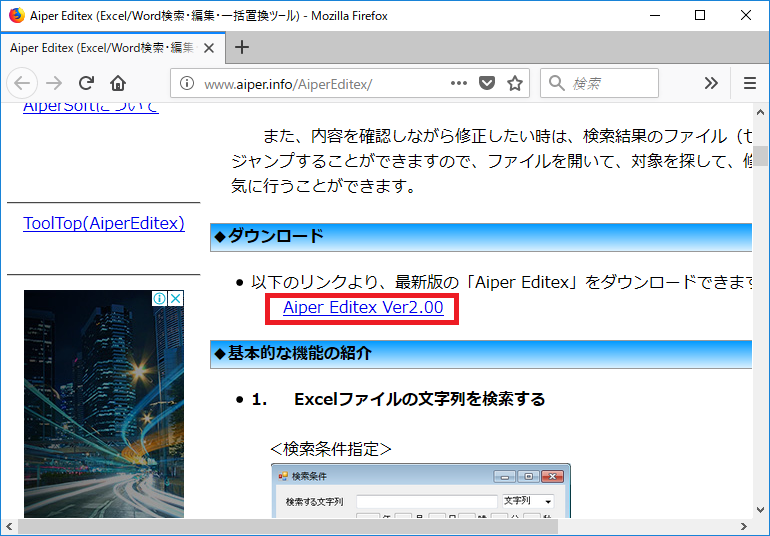Click the horizontal scrollbar thumb
The height and width of the screenshot is (536, 770).
click(288, 526)
